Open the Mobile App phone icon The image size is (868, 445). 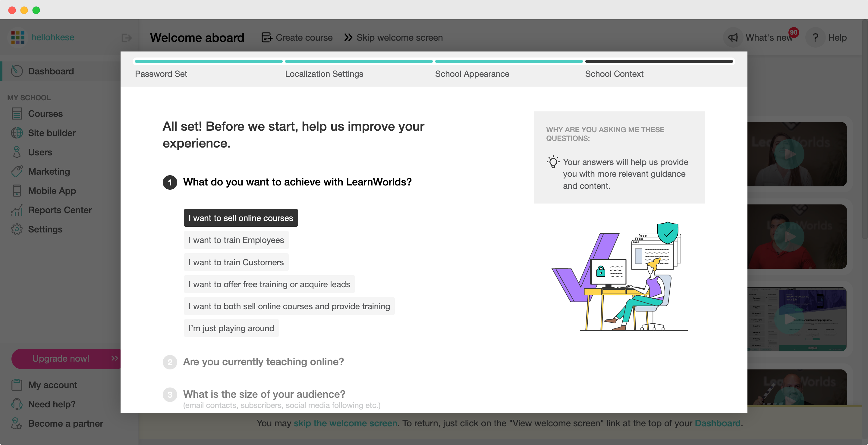coord(17,191)
